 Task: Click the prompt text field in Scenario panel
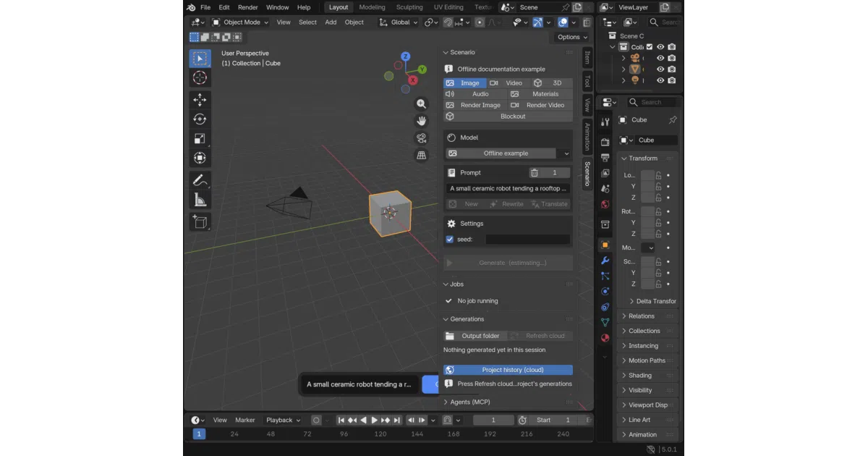(x=508, y=188)
